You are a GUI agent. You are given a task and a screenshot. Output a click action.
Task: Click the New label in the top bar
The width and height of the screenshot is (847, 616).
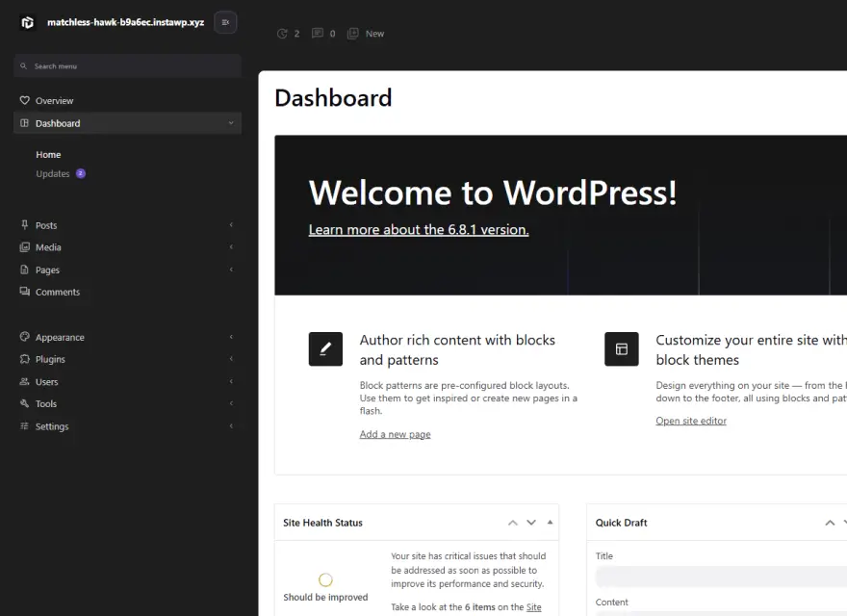coord(374,34)
